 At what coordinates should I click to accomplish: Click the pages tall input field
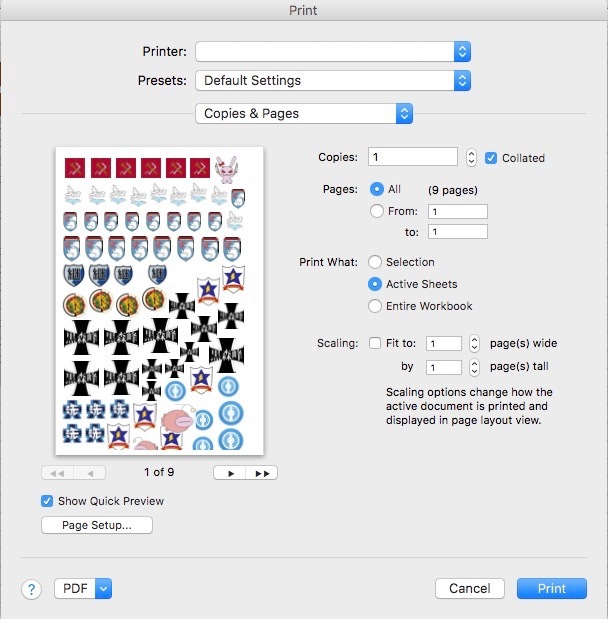coord(443,368)
